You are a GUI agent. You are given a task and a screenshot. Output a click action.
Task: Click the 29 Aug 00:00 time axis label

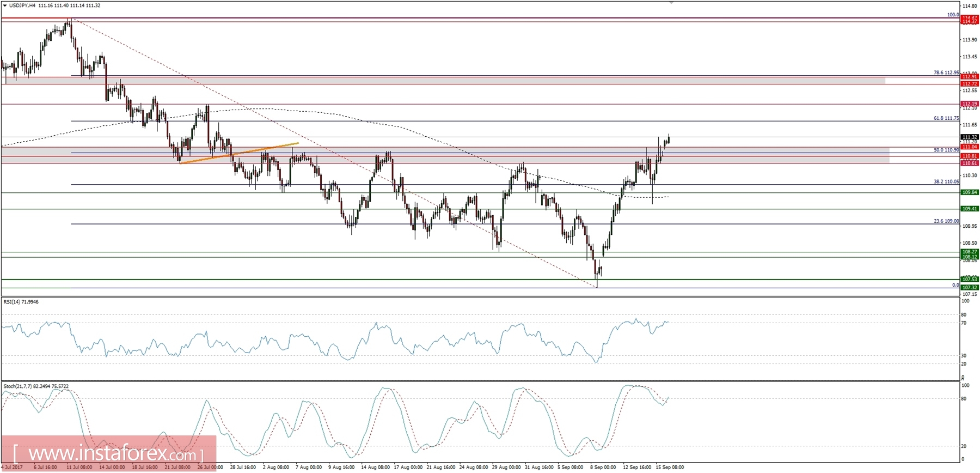(x=506, y=468)
